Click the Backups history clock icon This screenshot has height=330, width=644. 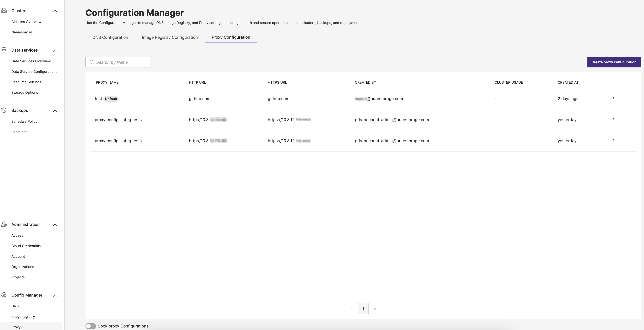4,110
